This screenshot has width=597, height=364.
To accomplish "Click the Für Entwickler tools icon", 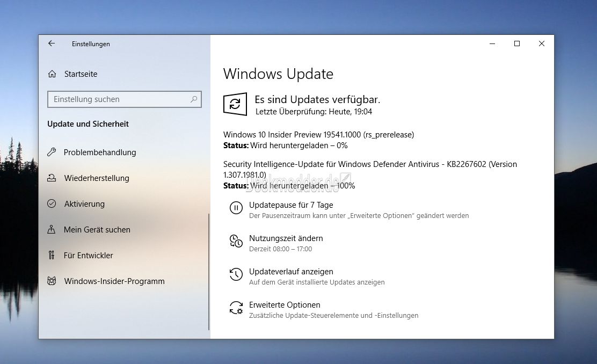I will [52, 255].
